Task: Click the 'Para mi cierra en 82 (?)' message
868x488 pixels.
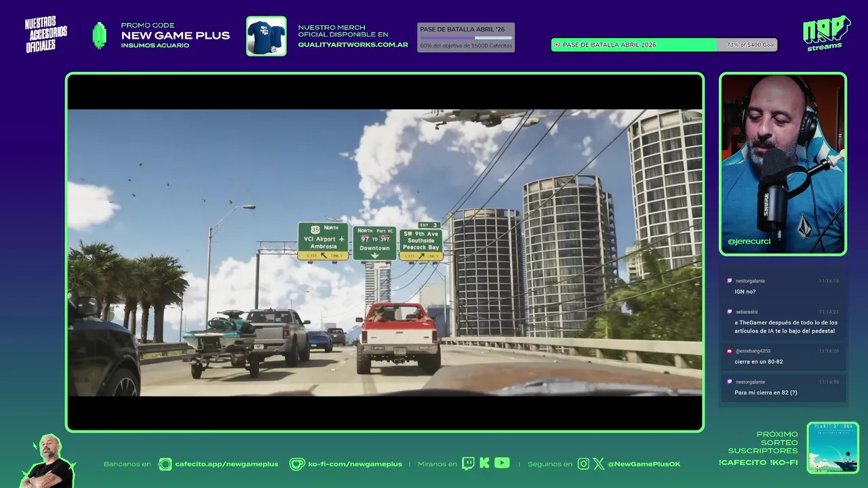Action: point(766,392)
